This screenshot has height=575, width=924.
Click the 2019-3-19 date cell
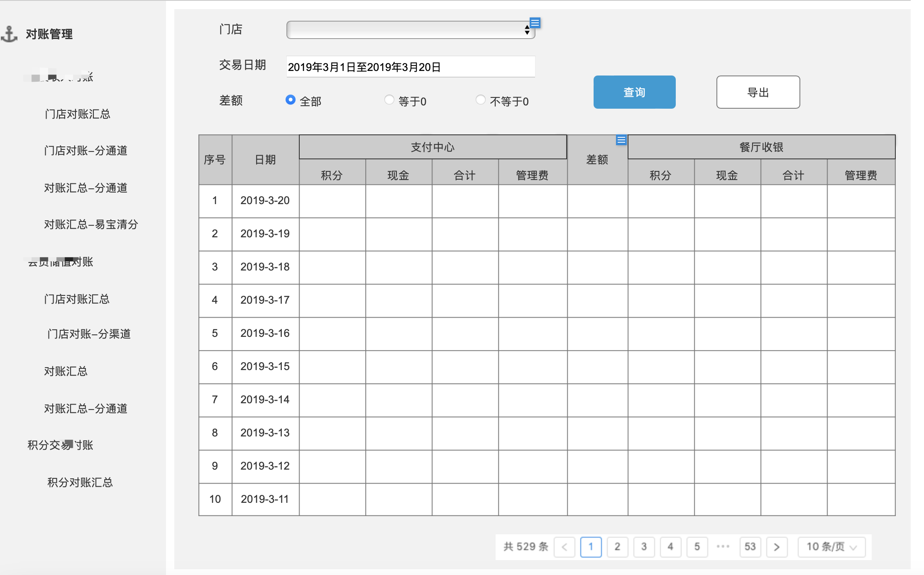coord(265,234)
